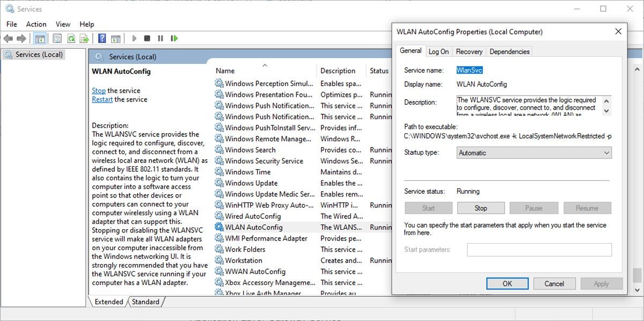This screenshot has width=644, height=321.
Task: Open the File menu
Action: (12, 24)
